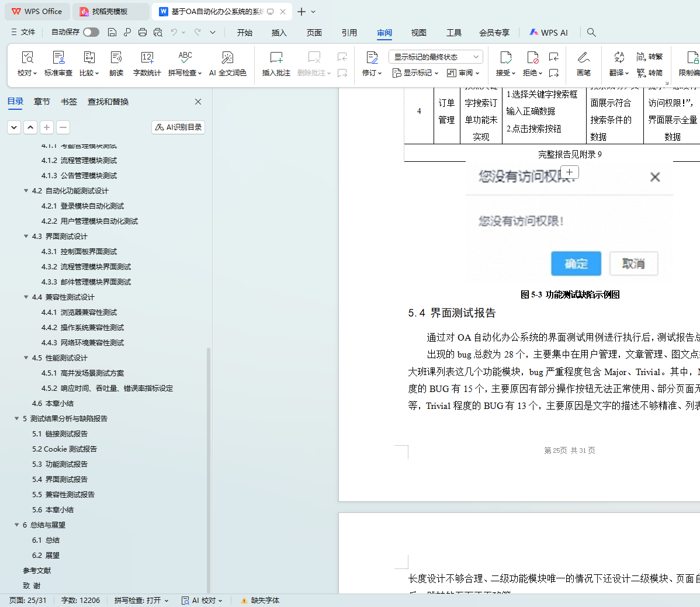Viewport: 700px width, 607px height.
Task: Click the print icon in quick toolbar
Action: click(143, 32)
